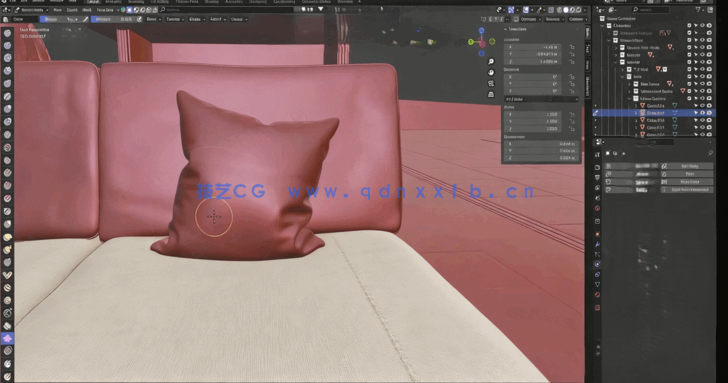This screenshot has width=728, height=383.
Task: Toggle camera view with the camera gizmo icon
Action: pos(491,84)
